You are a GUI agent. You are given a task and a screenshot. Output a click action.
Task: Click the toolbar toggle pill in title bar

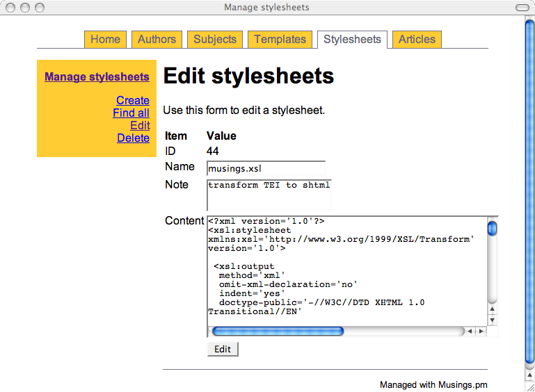tap(522, 8)
